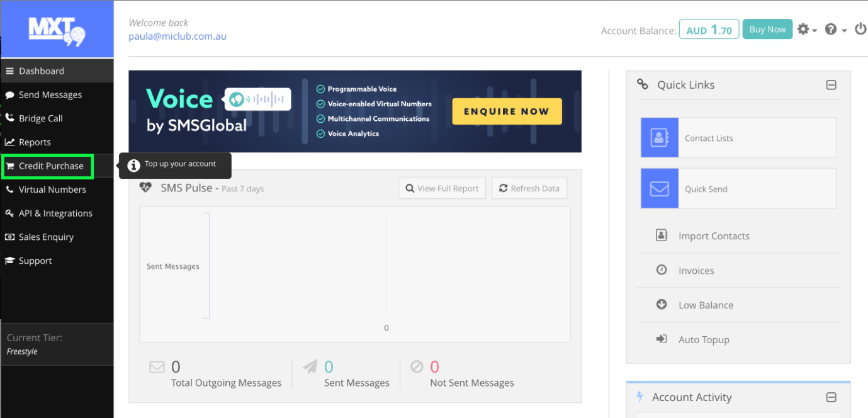Click the Auto Topup sign-in icon

662,339
